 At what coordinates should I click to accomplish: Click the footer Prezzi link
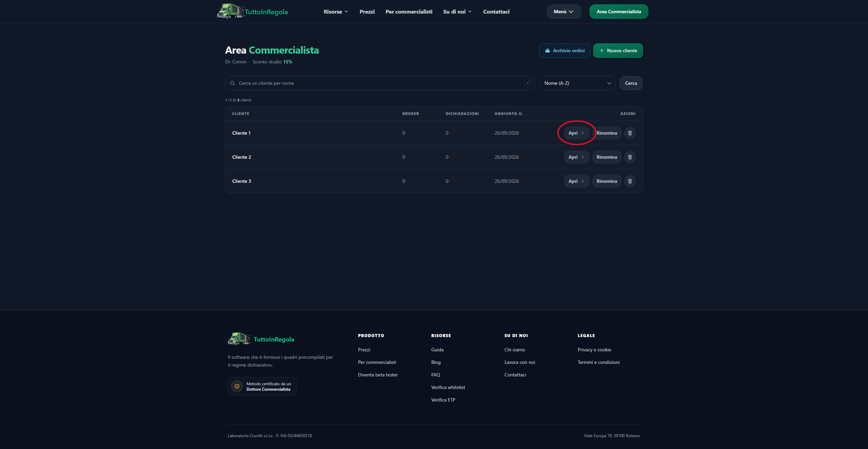coord(364,350)
